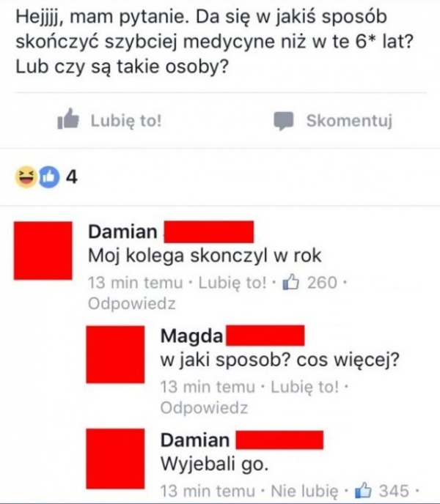Unlike Damian's reply with Nie lubię

click(x=304, y=491)
